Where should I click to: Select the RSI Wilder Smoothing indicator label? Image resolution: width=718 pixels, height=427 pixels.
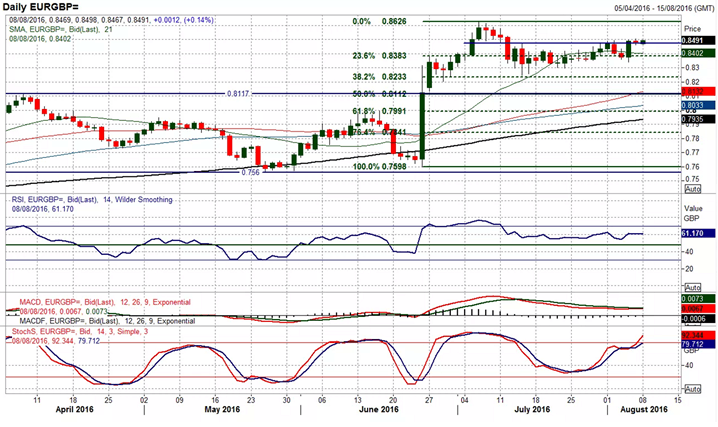[88, 200]
